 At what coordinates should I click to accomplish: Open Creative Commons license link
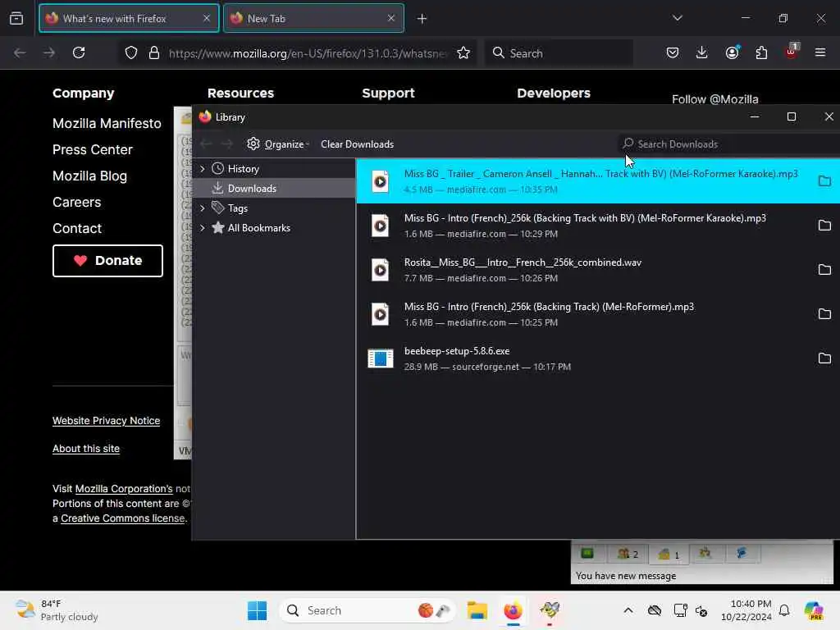click(123, 518)
